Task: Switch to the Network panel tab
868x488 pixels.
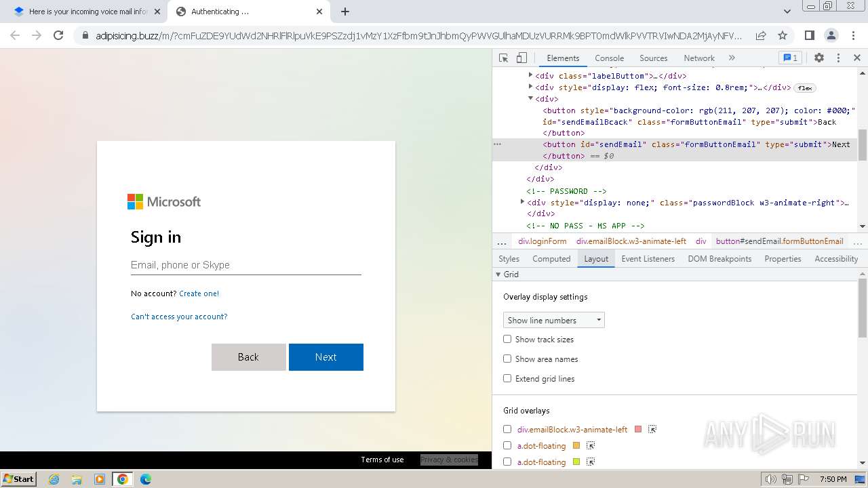Action: click(x=698, y=58)
